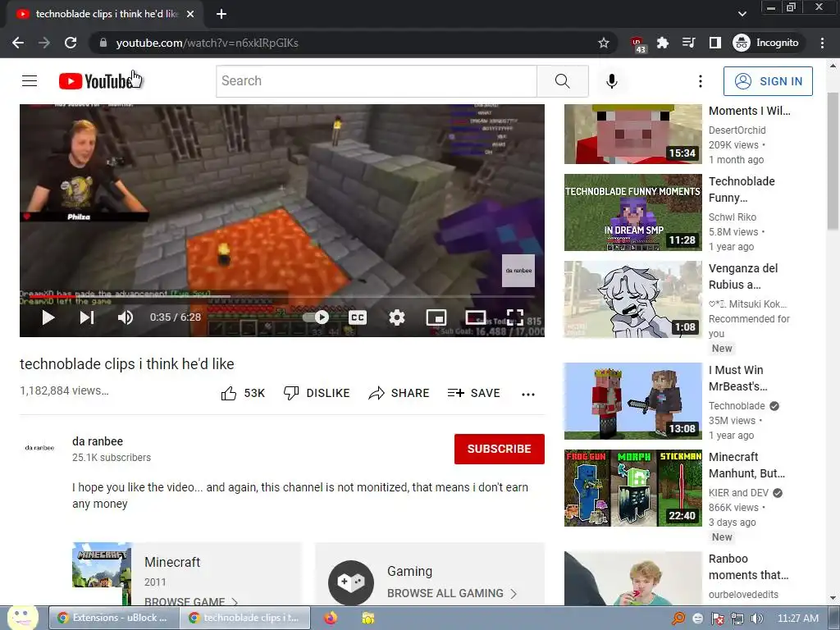840x630 pixels.
Task: Click the DISLIKE thumbs down button
Action: [317, 393]
